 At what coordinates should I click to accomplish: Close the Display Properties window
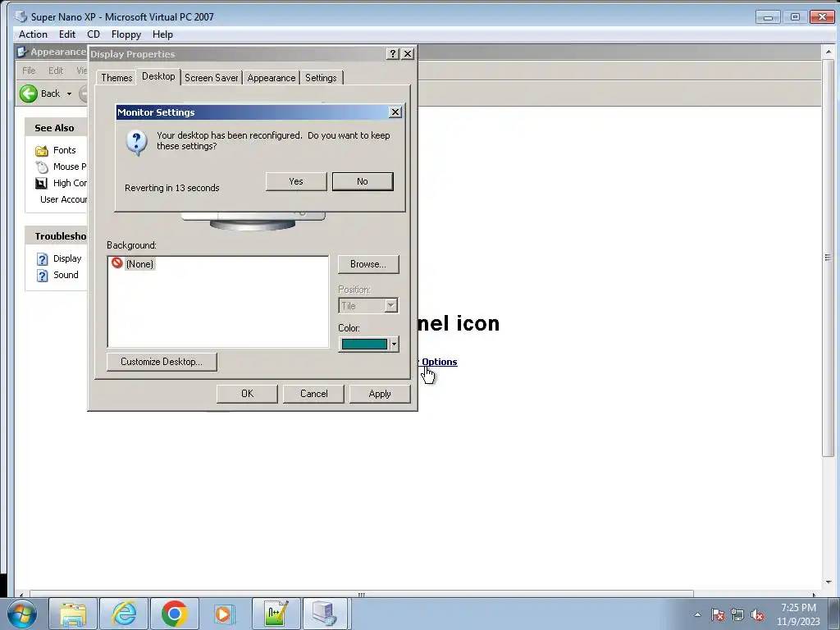click(x=408, y=53)
